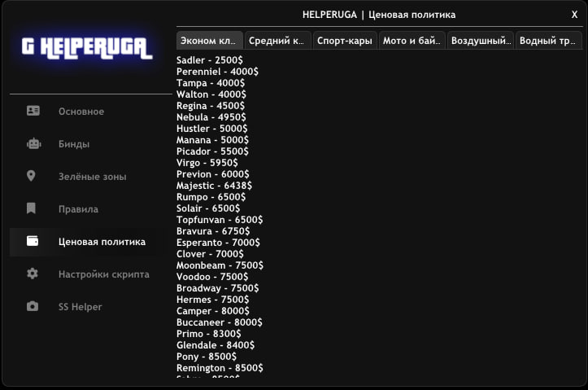This screenshot has width=588, height=390.
Task: Click the 'Nebula - 4950$' entry
Action: [211, 117]
